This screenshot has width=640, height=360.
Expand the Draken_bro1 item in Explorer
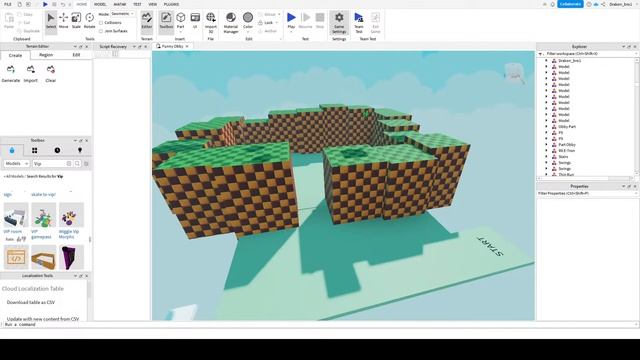tap(547, 60)
